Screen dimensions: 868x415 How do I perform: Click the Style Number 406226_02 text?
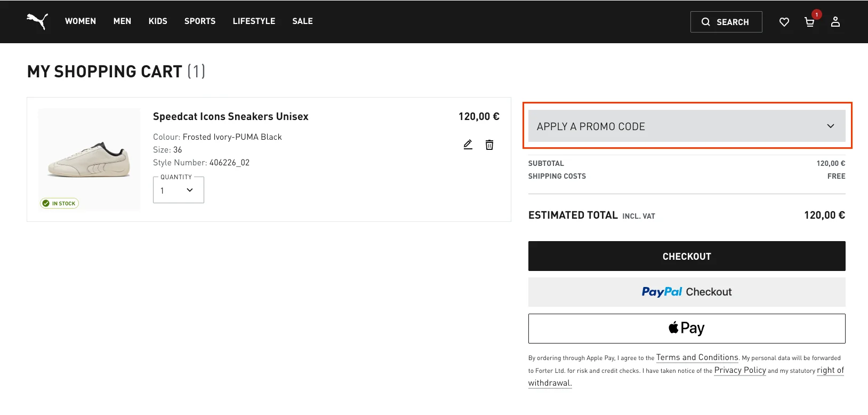tap(202, 163)
